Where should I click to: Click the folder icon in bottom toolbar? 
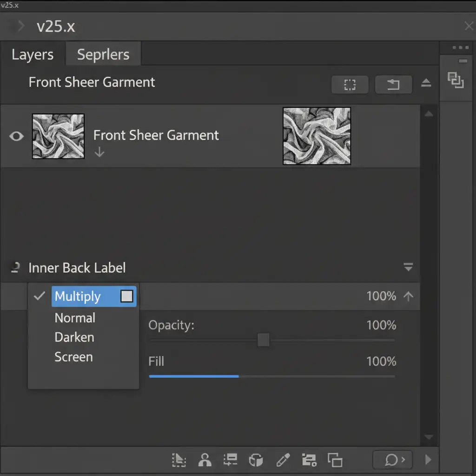[309, 460]
